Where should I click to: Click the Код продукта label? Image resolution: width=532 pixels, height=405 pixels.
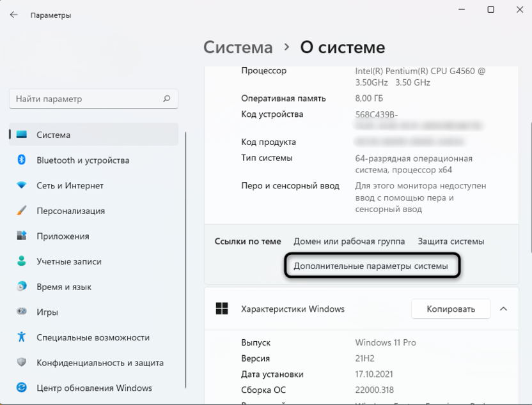tap(269, 142)
